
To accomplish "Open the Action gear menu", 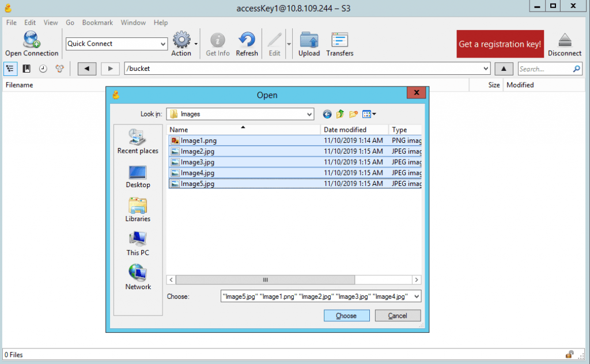I will coord(182,43).
